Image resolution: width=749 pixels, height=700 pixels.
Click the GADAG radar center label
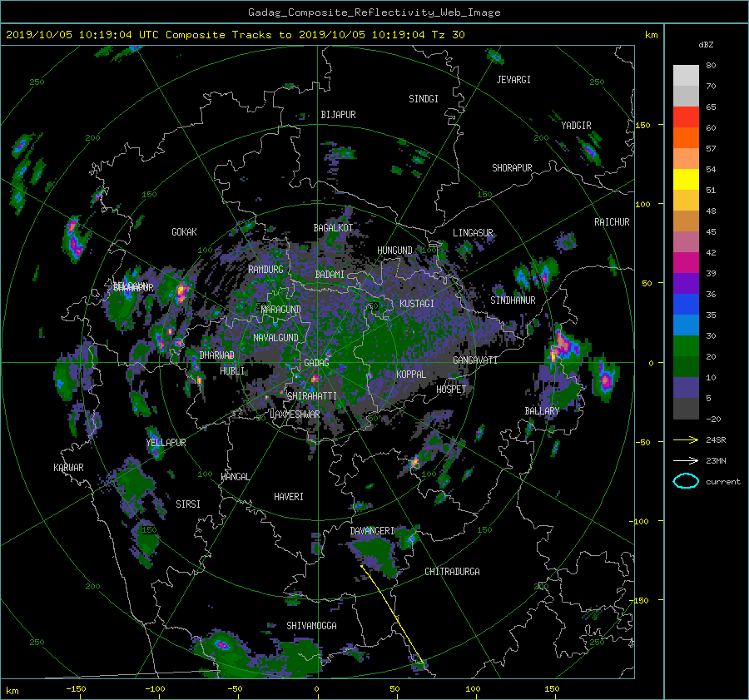coord(316,363)
